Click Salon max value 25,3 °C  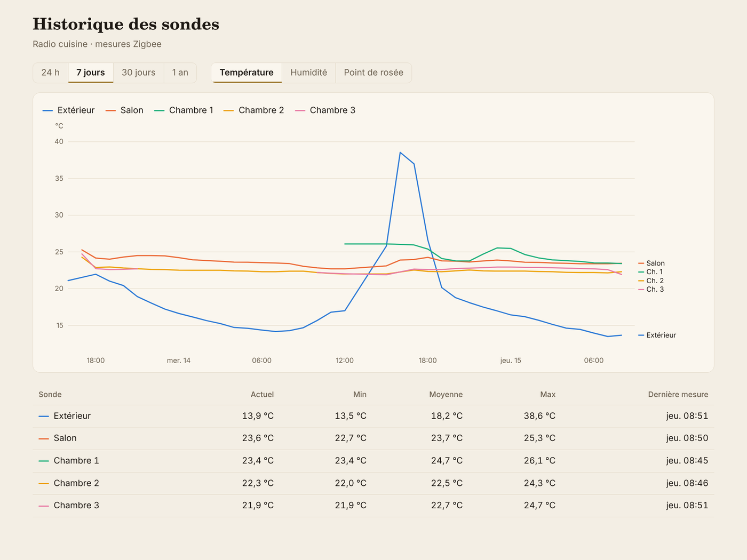[539, 438]
